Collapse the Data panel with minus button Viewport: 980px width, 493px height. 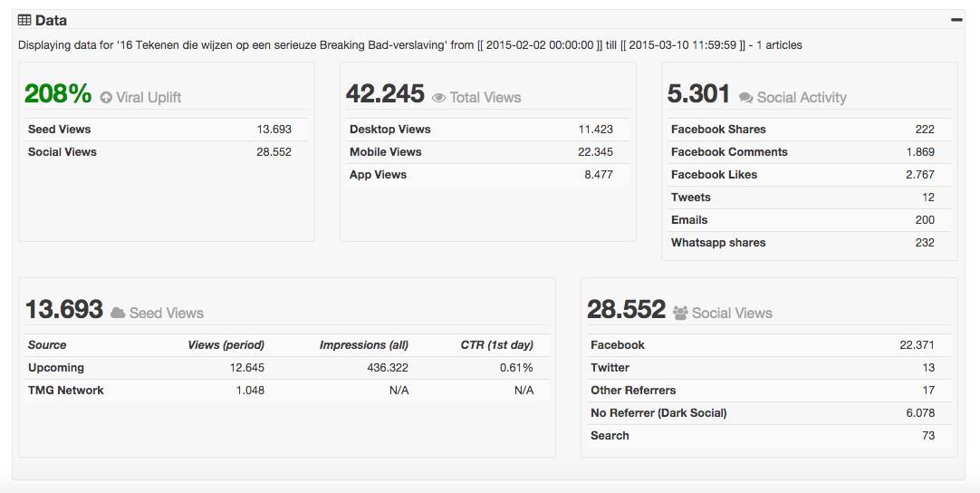click(x=956, y=19)
